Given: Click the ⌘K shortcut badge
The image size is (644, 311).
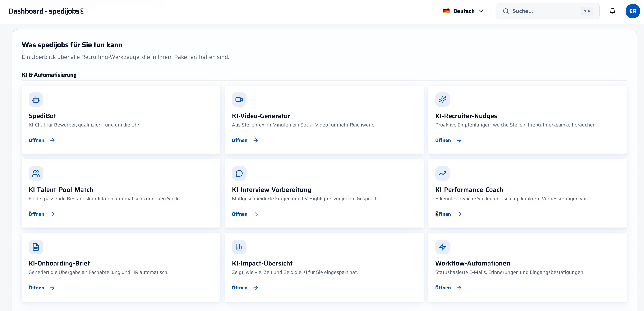Looking at the screenshot, I should point(586,11).
